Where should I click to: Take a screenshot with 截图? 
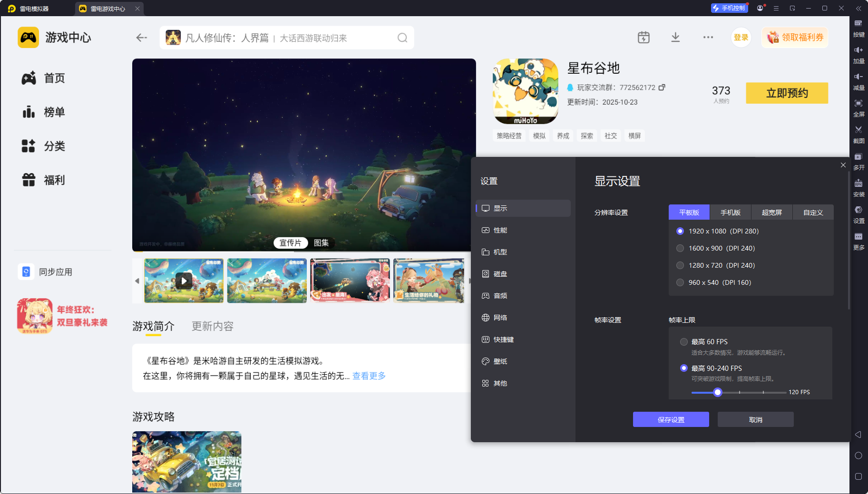pyautogui.click(x=858, y=135)
